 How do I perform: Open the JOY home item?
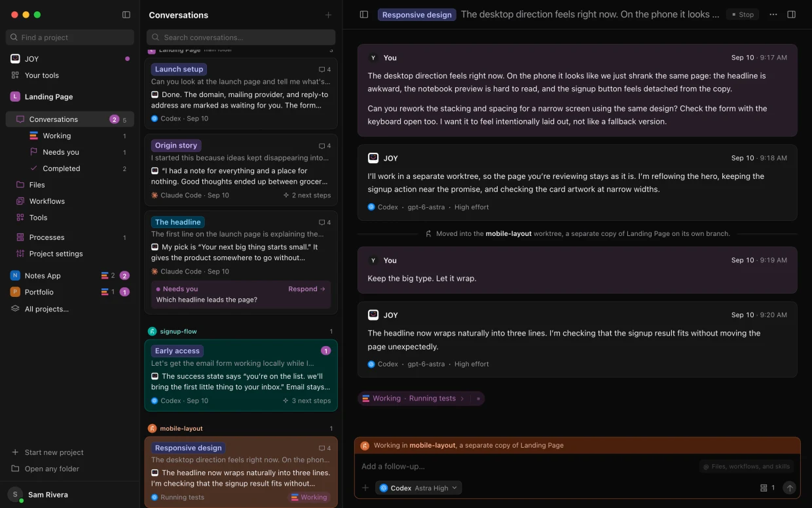69,59
